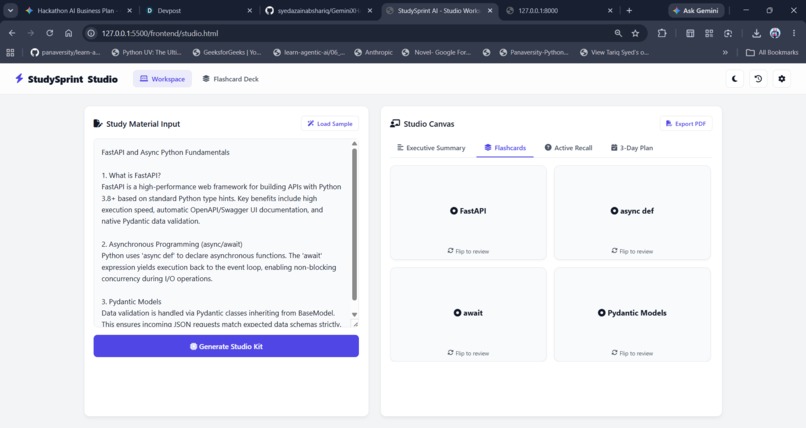Flip the FastAPI flashcard

point(468,213)
